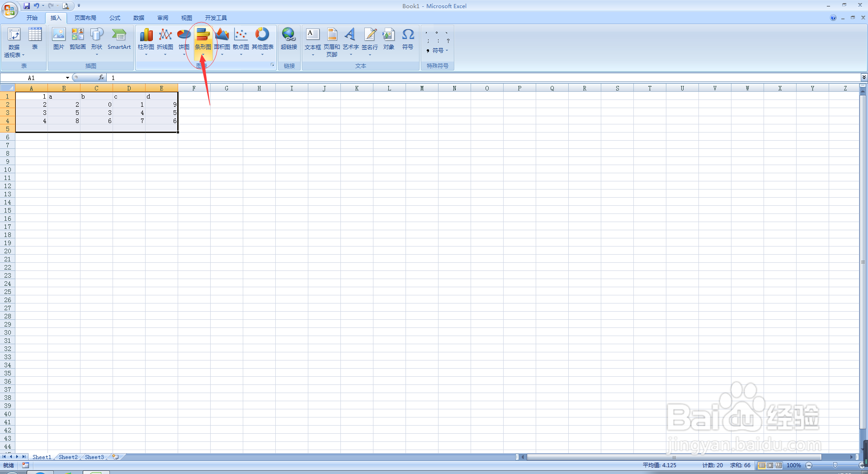Open the charts group dialog launcher
Image resolution: width=868 pixels, height=474 pixels.
pyautogui.click(x=273, y=65)
